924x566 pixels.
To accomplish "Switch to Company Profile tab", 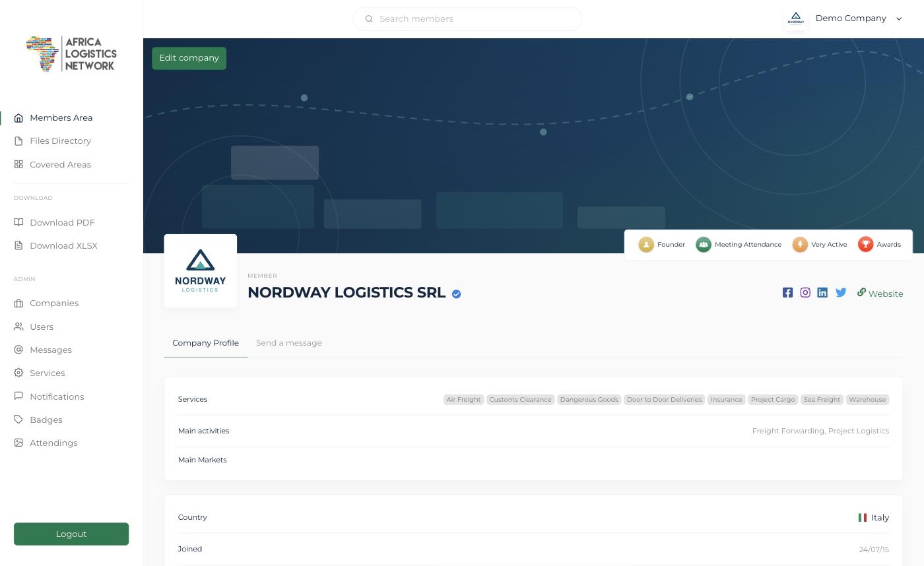I will (205, 342).
